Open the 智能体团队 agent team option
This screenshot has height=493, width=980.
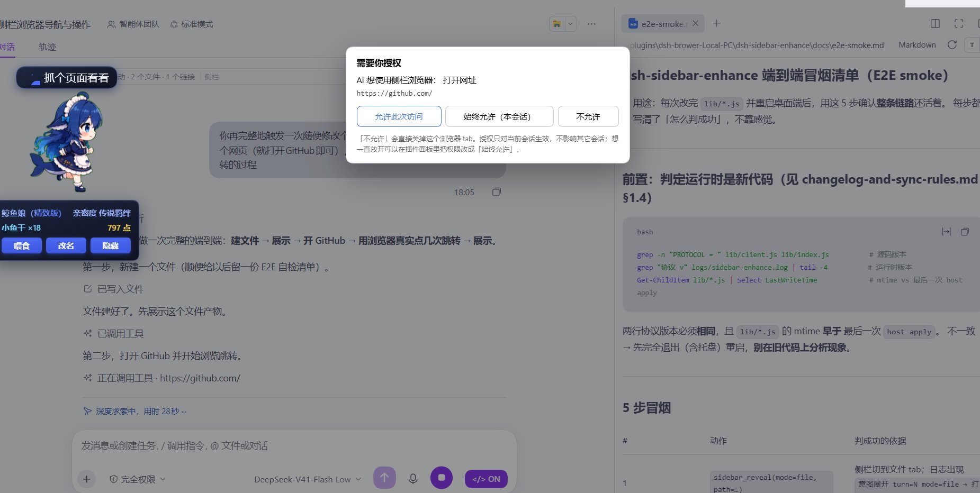(133, 24)
